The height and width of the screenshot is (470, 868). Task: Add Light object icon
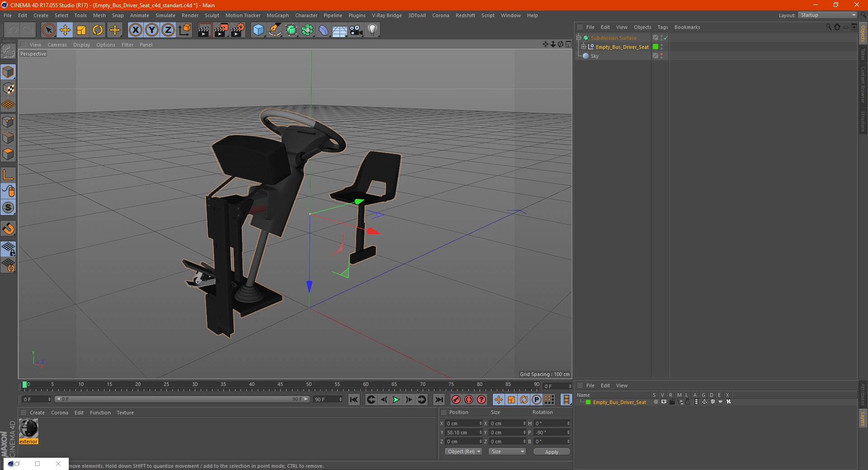pyautogui.click(x=373, y=30)
